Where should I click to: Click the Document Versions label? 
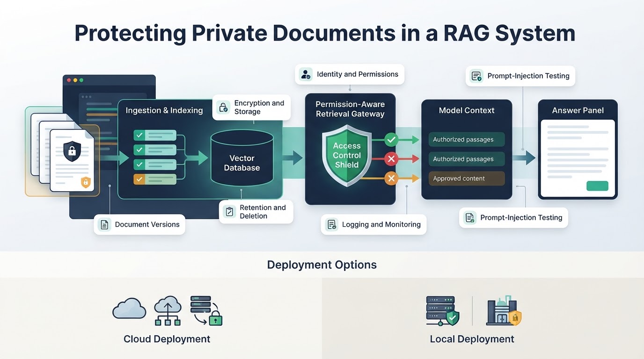pos(147,224)
